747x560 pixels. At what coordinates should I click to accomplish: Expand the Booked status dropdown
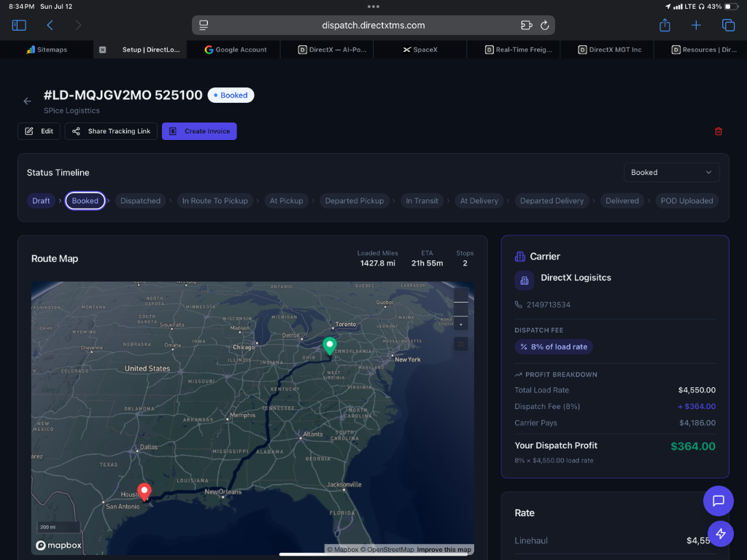coord(671,172)
